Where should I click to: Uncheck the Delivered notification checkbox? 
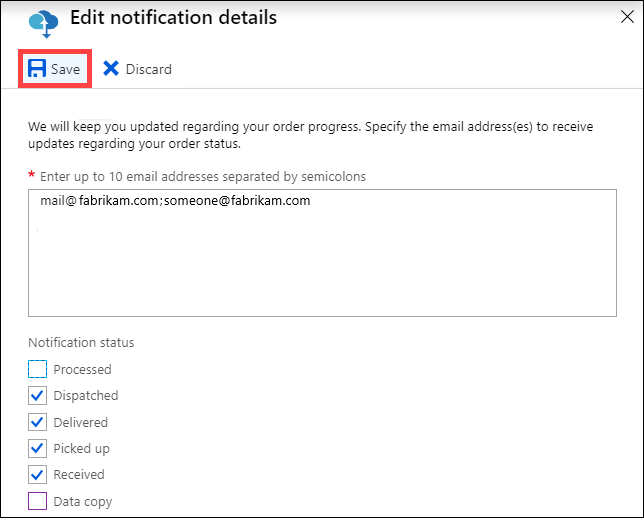click(x=37, y=422)
